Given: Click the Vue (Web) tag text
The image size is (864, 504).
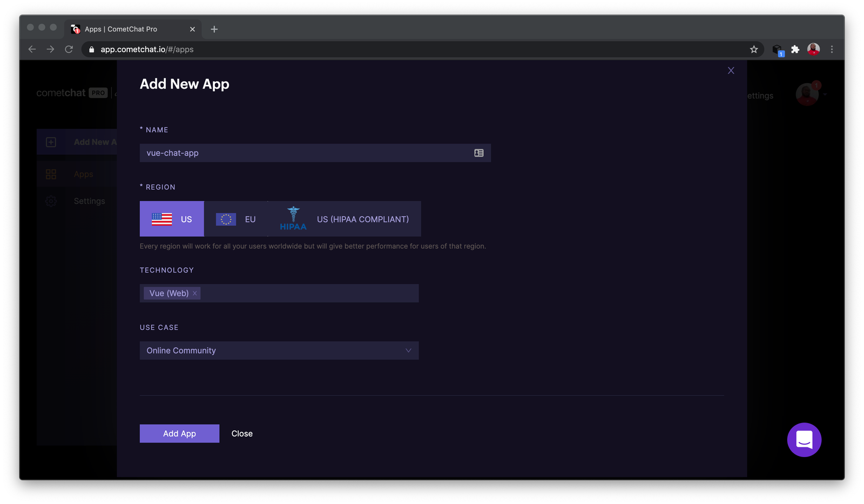Looking at the screenshot, I should tap(169, 293).
